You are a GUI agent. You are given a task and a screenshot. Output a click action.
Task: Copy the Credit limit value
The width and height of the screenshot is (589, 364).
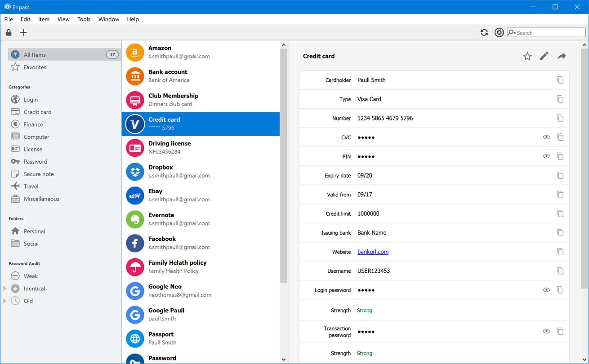560,213
